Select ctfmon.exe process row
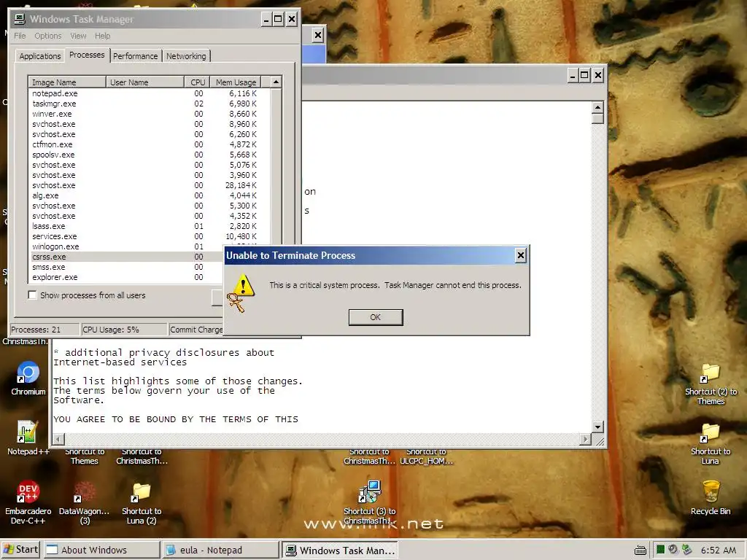Screen dimensions: 747x560 point(149,144)
